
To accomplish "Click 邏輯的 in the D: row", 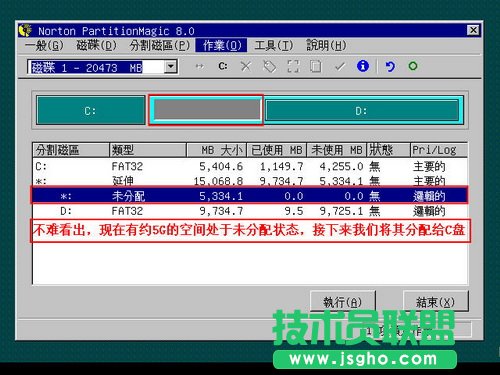I will point(429,211).
